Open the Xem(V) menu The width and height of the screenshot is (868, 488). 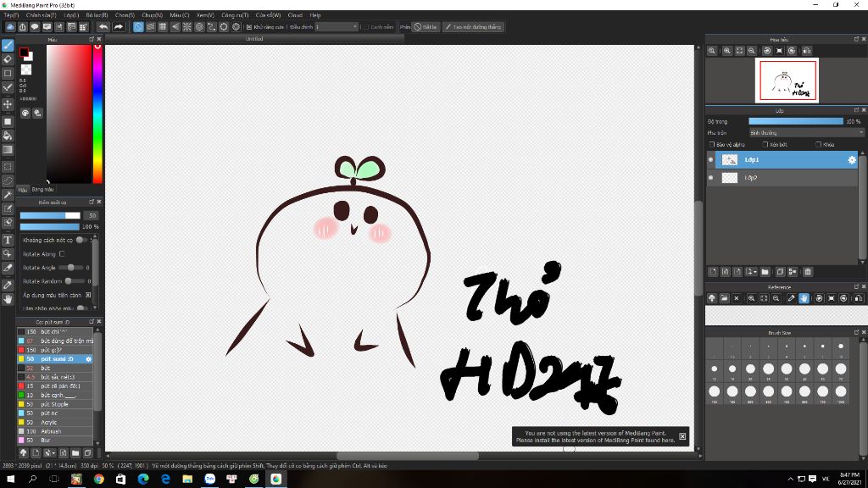[x=205, y=15]
